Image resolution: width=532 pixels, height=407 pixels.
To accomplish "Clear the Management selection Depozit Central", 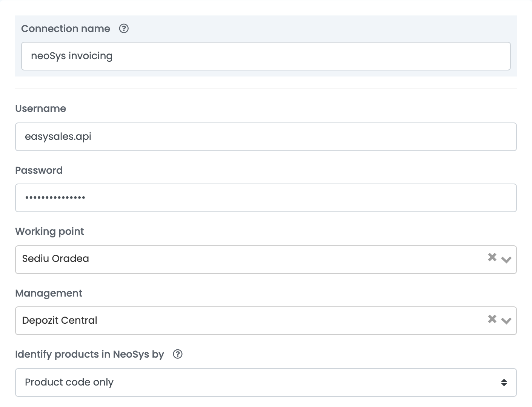I will point(492,319).
